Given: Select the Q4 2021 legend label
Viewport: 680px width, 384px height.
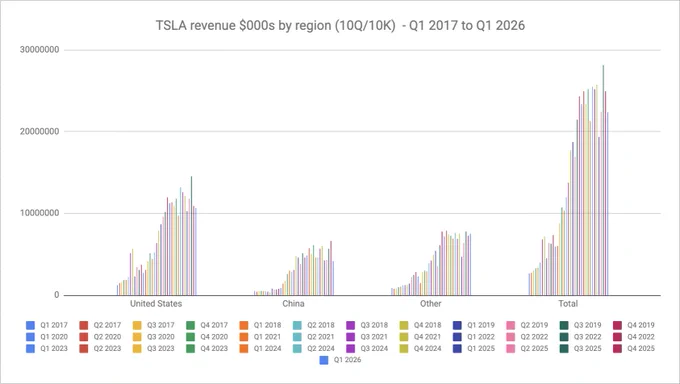Looking at the screenshot, I should 428,337.
